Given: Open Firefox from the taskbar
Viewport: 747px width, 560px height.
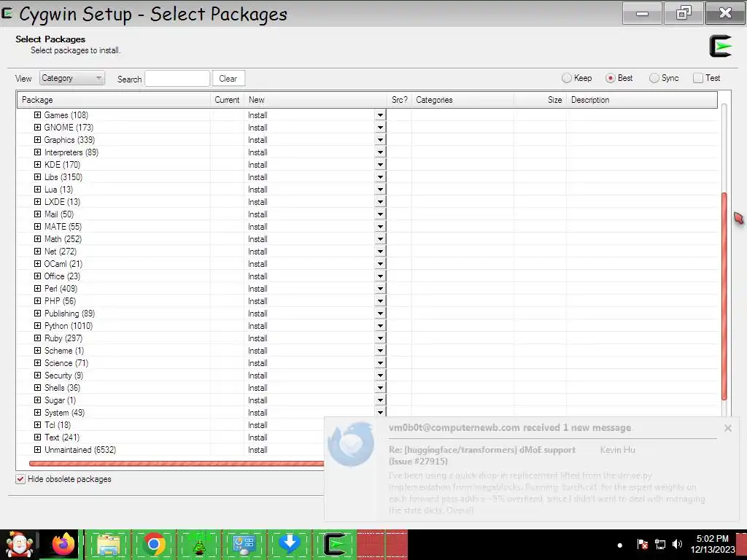Looking at the screenshot, I should click(64, 544).
